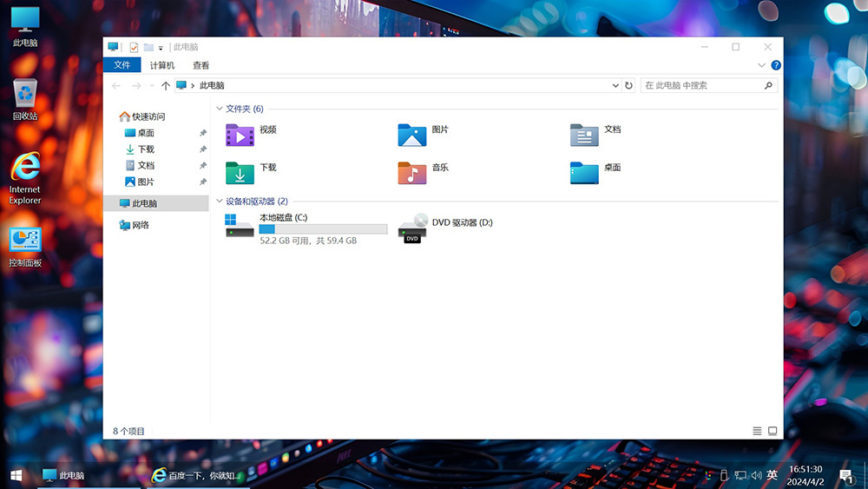Click the refresh button beside the address bar
868x489 pixels.
(629, 86)
